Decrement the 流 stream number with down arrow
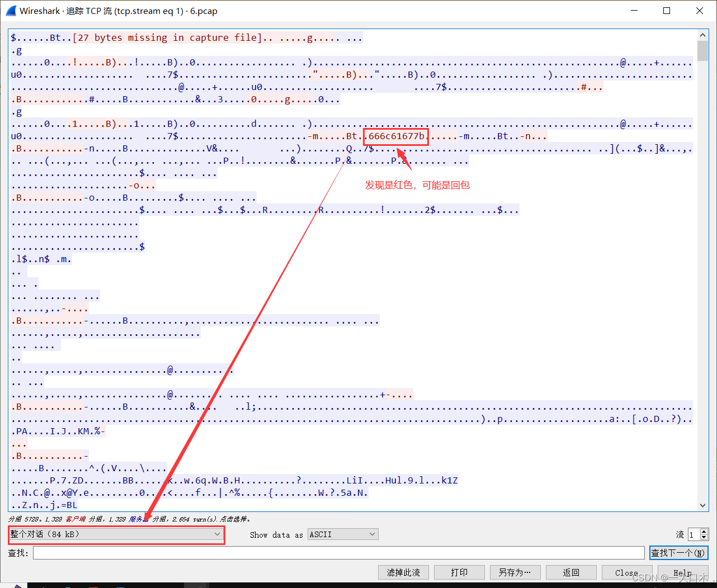717x588 pixels. coord(704,537)
